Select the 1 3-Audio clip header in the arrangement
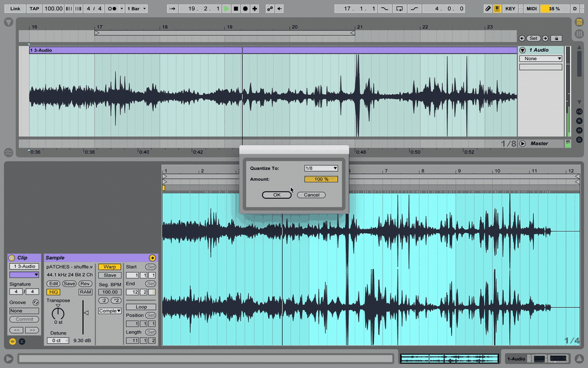 tap(273, 50)
